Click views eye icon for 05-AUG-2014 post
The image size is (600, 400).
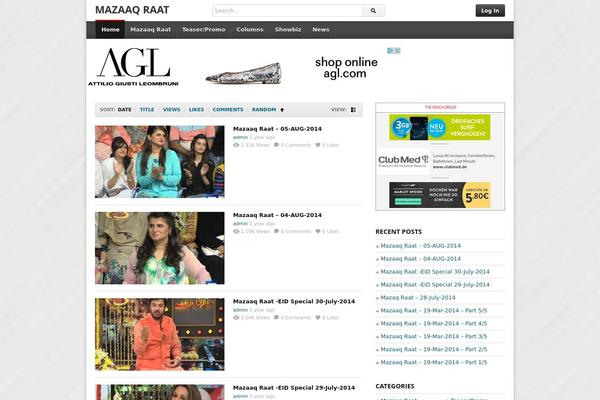[x=236, y=145]
